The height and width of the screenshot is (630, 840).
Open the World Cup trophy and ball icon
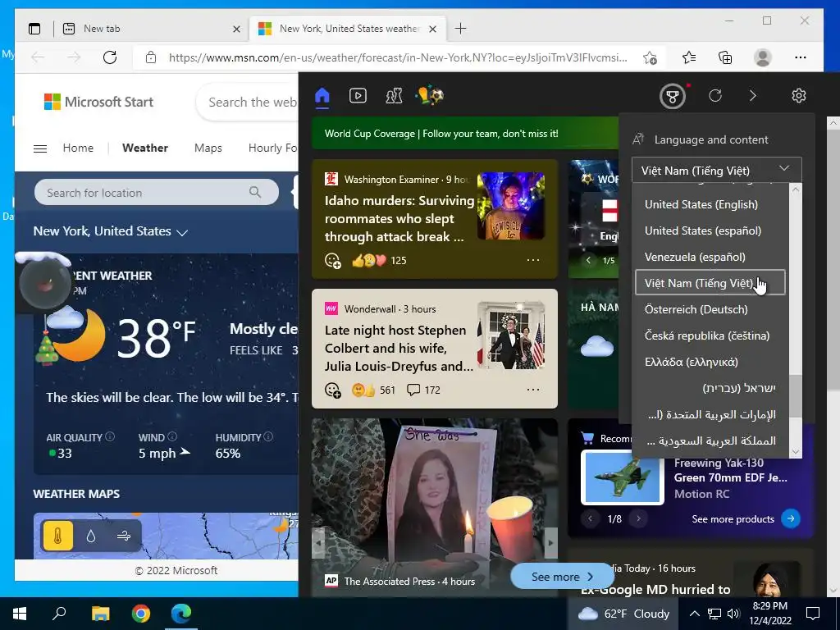pyautogui.click(x=430, y=96)
